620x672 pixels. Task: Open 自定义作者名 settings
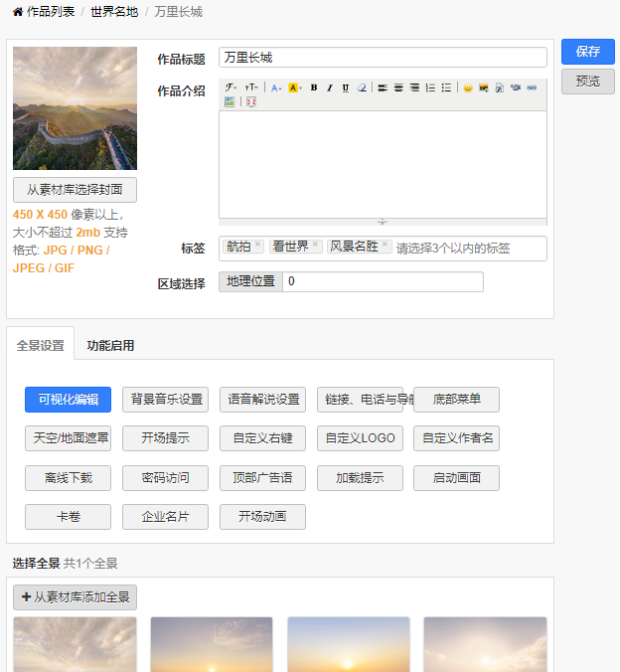tap(456, 438)
